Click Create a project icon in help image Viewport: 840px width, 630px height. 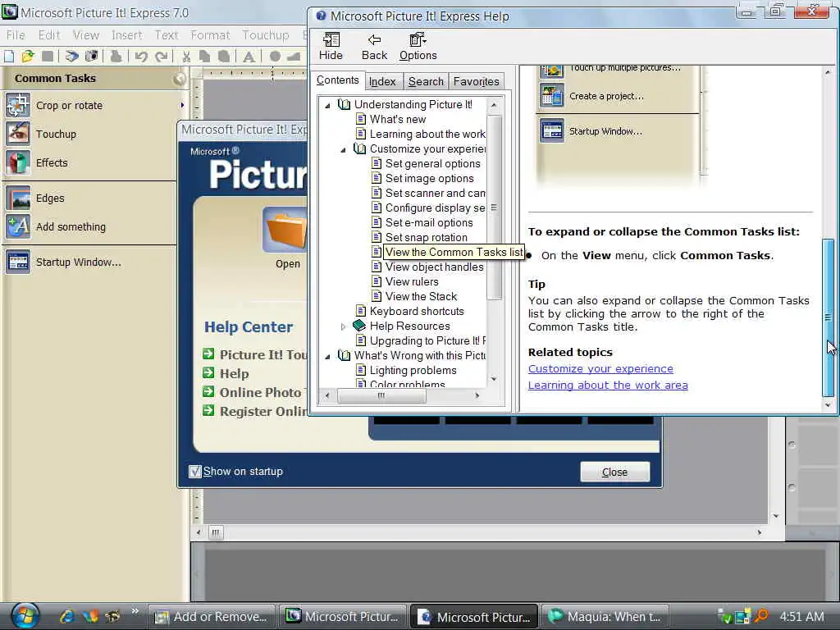[552, 96]
